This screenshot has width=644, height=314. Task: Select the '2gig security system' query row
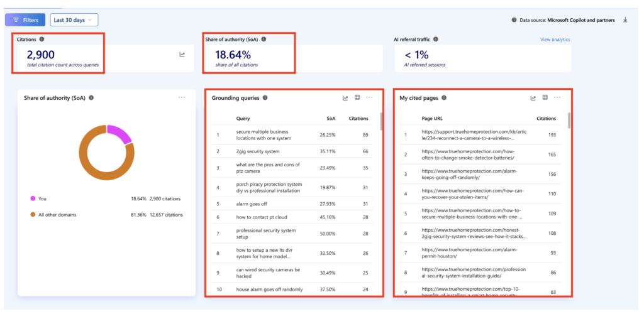292,151
